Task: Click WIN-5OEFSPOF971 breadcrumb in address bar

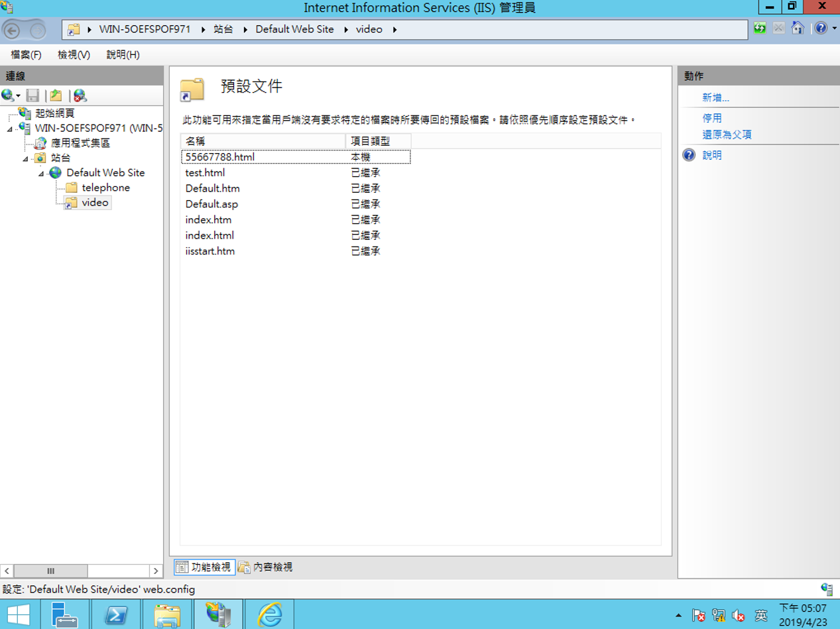Action: point(145,29)
